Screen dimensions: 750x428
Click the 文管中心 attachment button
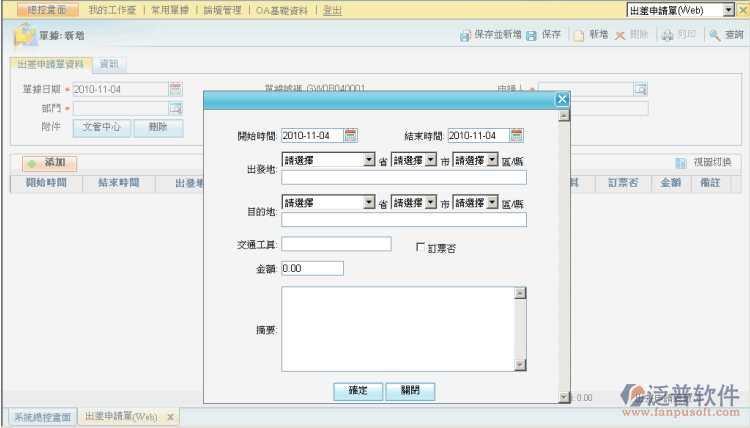(101, 127)
